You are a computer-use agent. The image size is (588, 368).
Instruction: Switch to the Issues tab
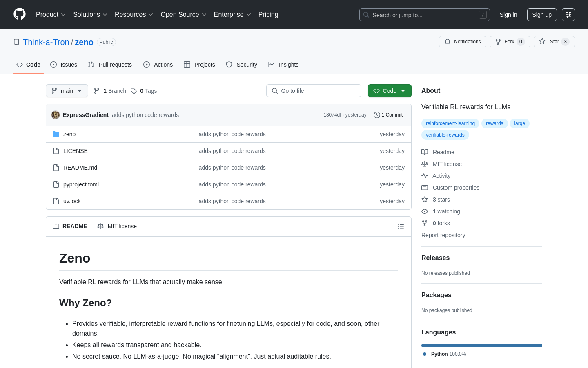coord(64,65)
